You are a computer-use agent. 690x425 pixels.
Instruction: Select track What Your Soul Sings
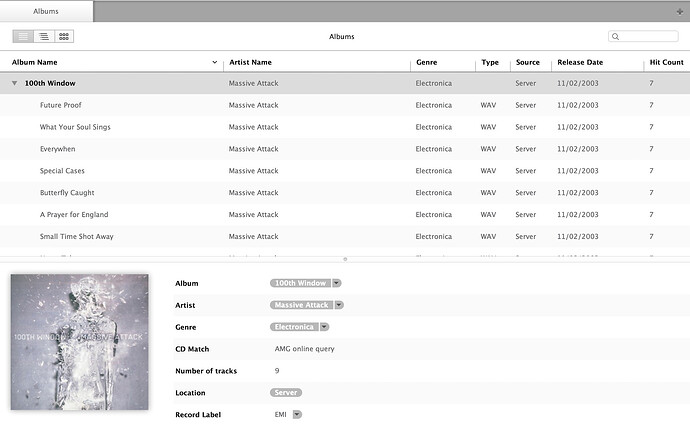click(75, 127)
